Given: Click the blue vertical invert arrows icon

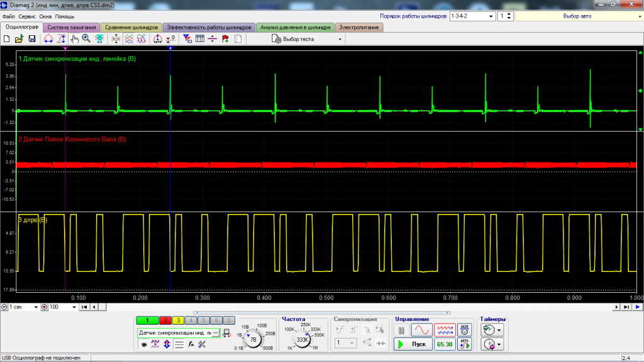Looking at the screenshot, I should (167, 344).
